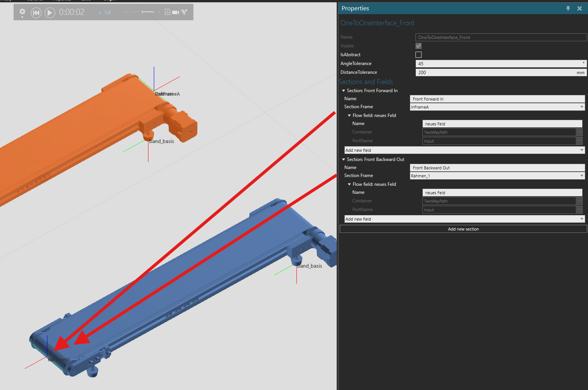Click the AngleTolerance input field

click(501, 63)
